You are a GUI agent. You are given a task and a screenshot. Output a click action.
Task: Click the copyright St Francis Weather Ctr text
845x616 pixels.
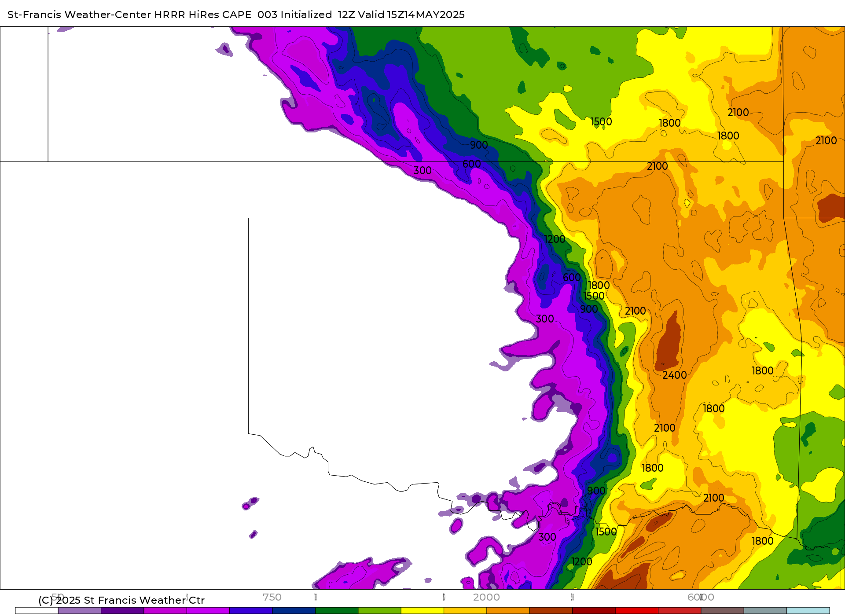coord(121,600)
